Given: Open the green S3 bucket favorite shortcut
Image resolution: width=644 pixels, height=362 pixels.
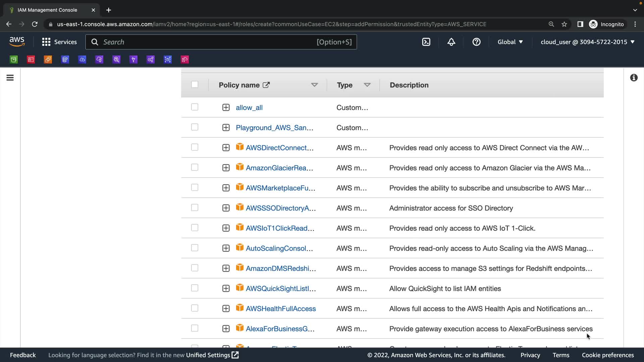Looking at the screenshot, I should pyautogui.click(x=14, y=60).
